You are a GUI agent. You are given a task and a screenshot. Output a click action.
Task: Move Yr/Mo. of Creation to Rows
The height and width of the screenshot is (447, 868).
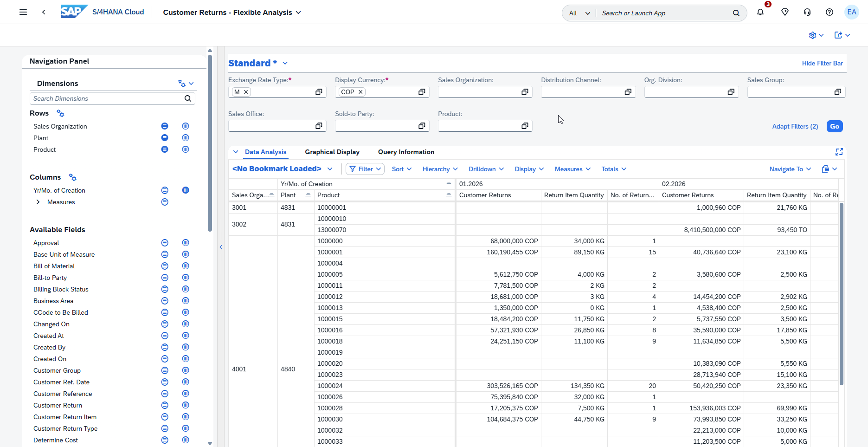(x=165, y=190)
